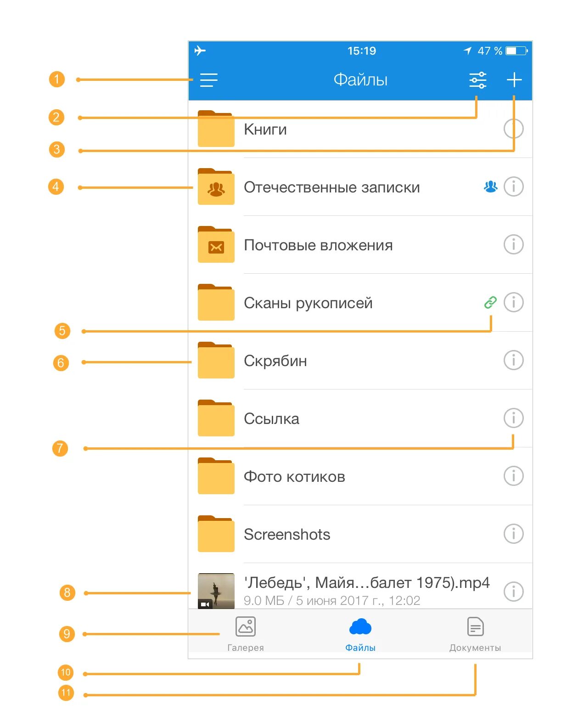Tap the battery indicator in status bar
This screenshot has height=728, width=578.
(x=516, y=51)
